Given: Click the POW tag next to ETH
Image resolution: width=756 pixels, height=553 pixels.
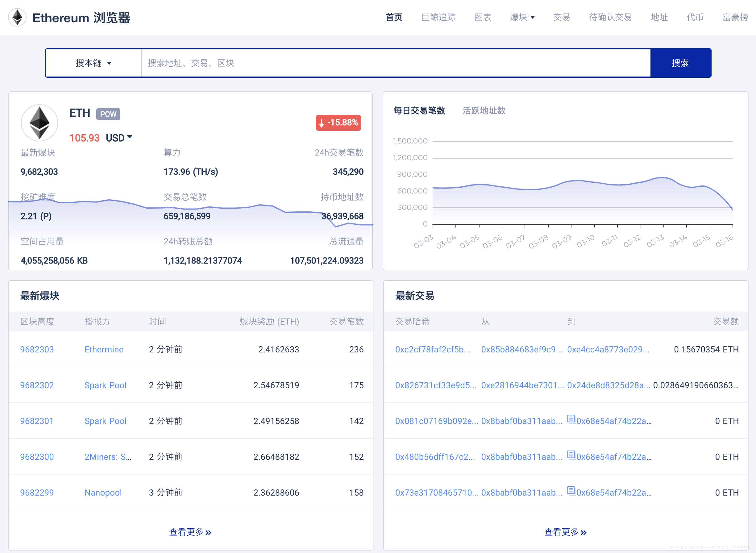Looking at the screenshot, I should 108,114.
